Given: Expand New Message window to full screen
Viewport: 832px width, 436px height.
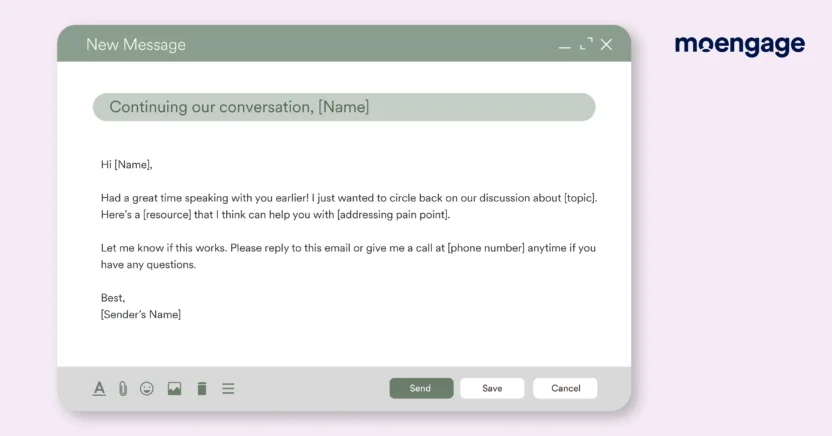Looking at the screenshot, I should point(586,44).
